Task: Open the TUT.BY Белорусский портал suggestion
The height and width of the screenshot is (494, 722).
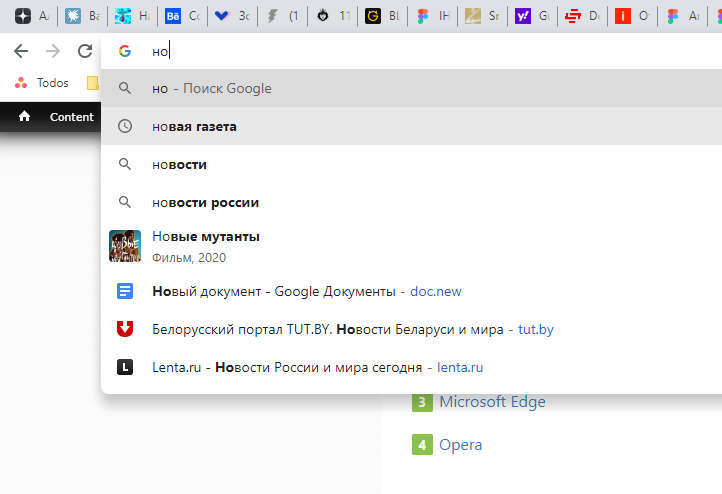Action: pos(411,329)
